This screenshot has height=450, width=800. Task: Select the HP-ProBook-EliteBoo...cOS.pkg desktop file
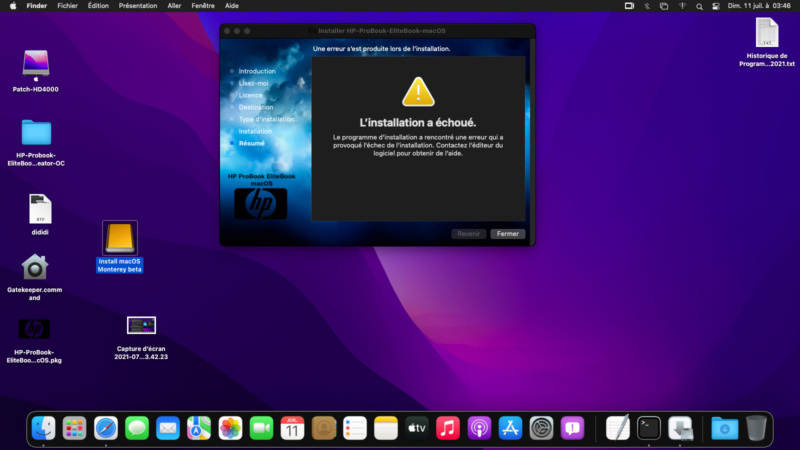pyautogui.click(x=34, y=329)
